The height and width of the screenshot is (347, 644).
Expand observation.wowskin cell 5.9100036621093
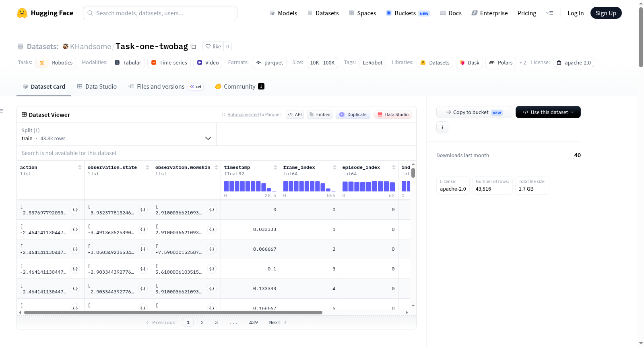[x=212, y=289]
